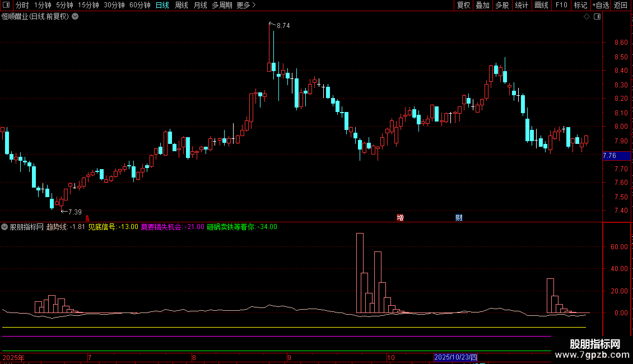Click 返回 to go back

(621, 5)
